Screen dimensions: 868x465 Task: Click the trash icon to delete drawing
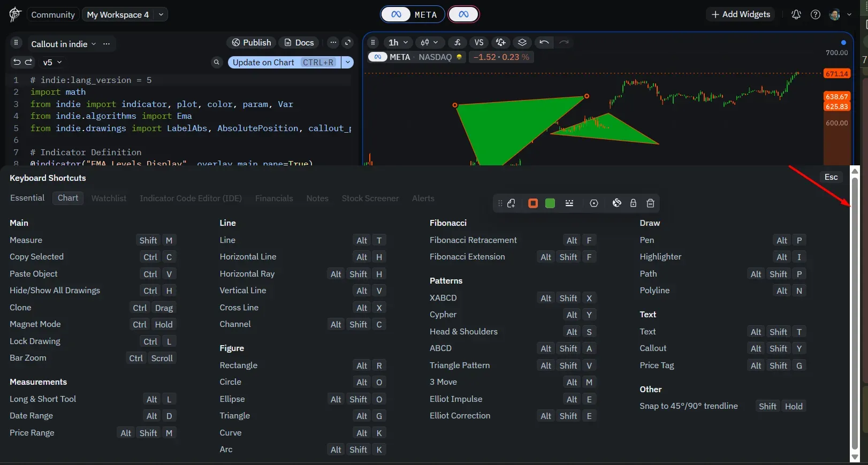(x=650, y=203)
